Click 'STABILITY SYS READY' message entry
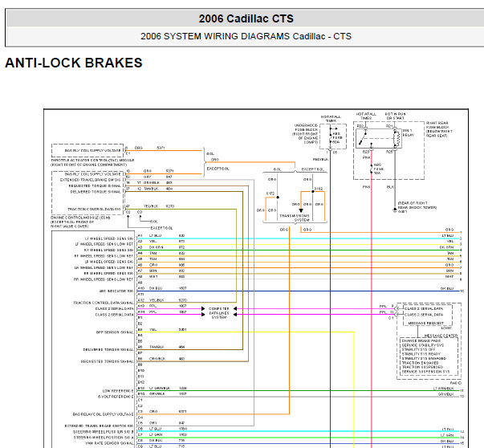Screen dimensions: 484x448 tap(421, 354)
